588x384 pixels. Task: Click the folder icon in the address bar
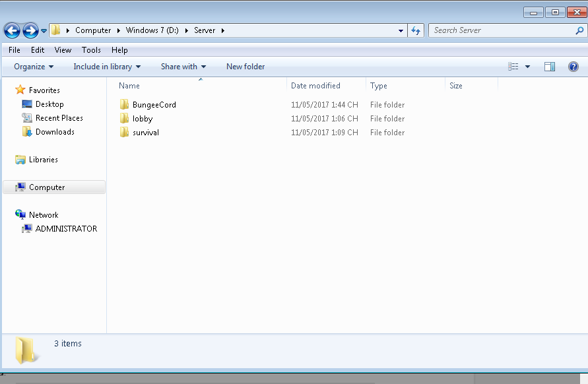click(x=55, y=30)
